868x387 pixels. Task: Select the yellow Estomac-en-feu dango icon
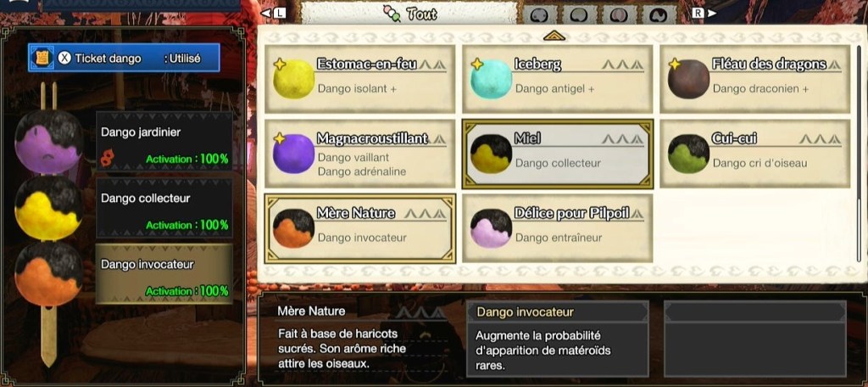pyautogui.click(x=294, y=79)
